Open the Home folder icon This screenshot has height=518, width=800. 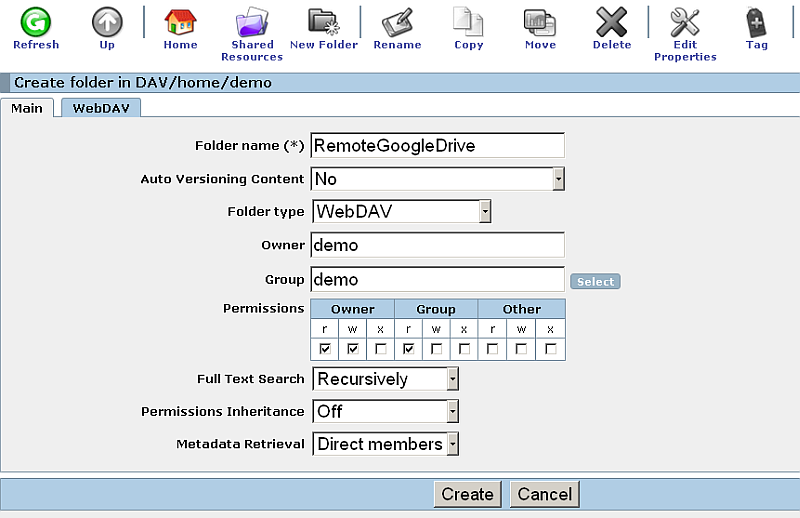180,22
